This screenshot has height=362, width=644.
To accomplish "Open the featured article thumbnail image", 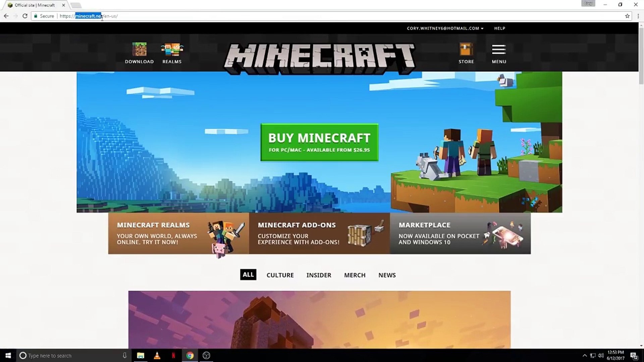I will click(319, 319).
